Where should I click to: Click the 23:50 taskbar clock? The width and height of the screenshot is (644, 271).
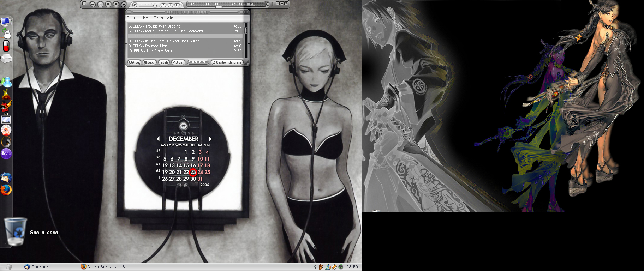pos(352,267)
